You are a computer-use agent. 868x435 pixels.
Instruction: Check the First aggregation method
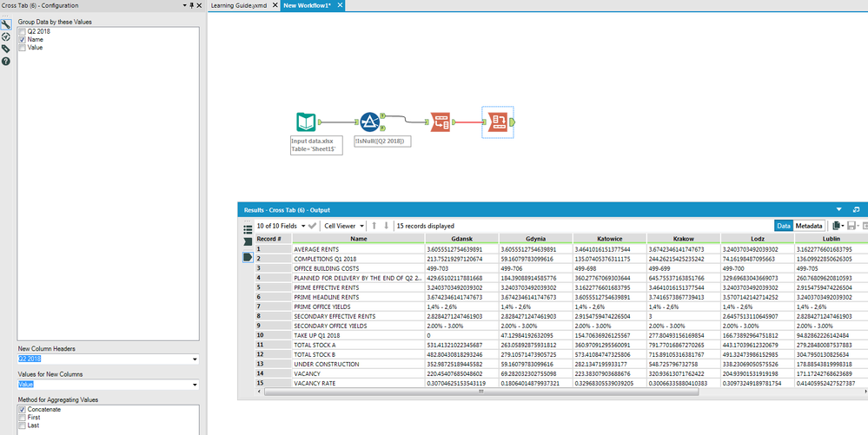pos(22,418)
